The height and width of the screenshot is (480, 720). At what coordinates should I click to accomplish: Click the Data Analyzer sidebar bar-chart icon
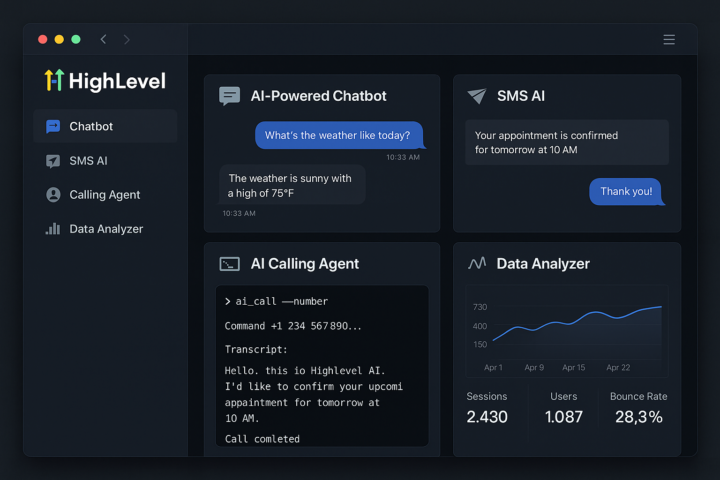[x=53, y=229]
